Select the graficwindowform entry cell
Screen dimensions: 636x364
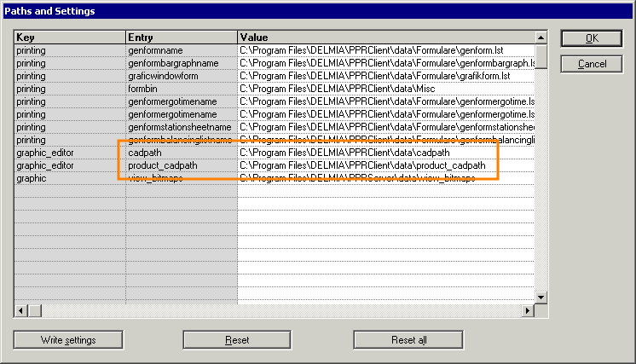pyautogui.click(x=181, y=76)
